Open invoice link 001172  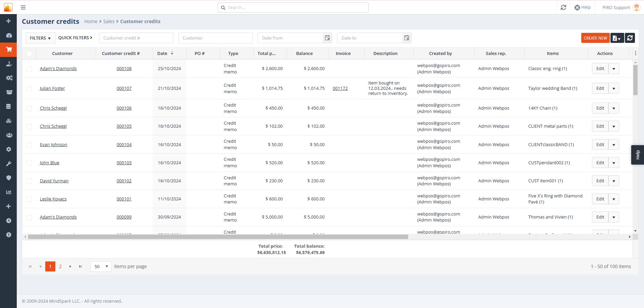point(340,88)
